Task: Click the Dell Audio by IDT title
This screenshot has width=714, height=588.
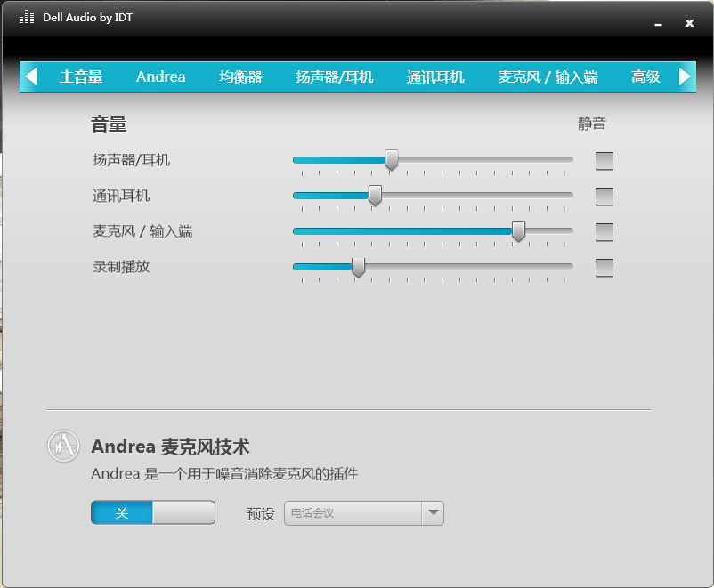Action: [x=87, y=17]
